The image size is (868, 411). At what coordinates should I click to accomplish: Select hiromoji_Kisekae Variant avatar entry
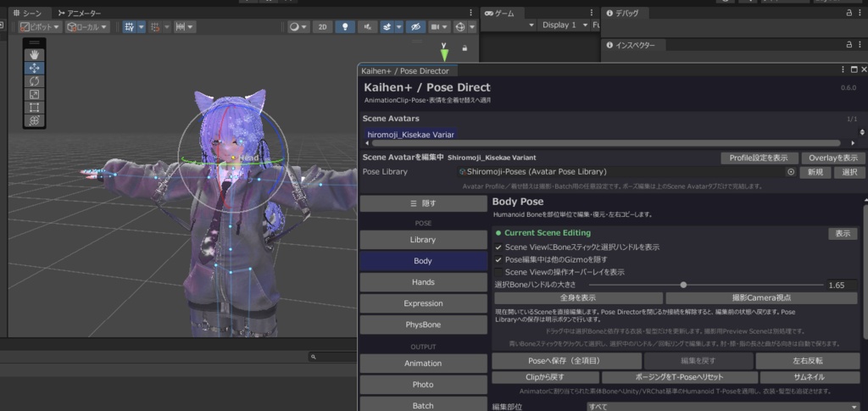[x=411, y=135]
